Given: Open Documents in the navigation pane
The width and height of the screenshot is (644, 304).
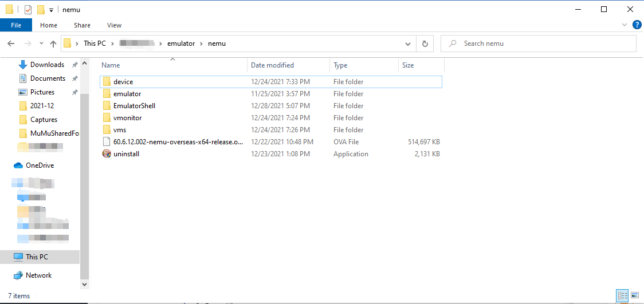Looking at the screenshot, I should 48,78.
